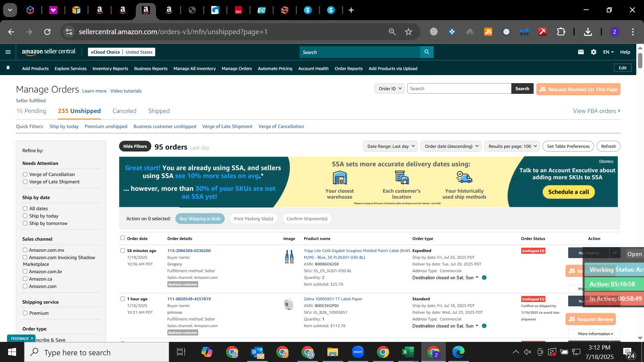Open Outlook from the taskbar
Viewport: 644px width, 362px height.
coord(258,352)
